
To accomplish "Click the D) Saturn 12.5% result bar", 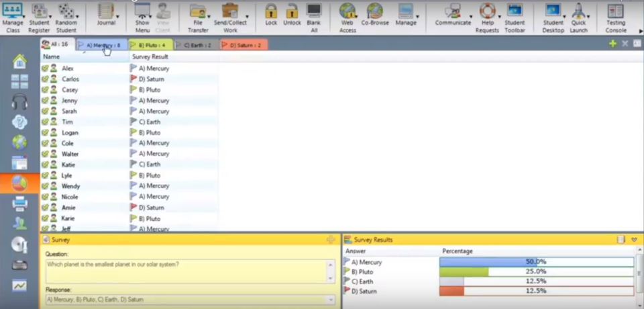I will [x=537, y=291].
